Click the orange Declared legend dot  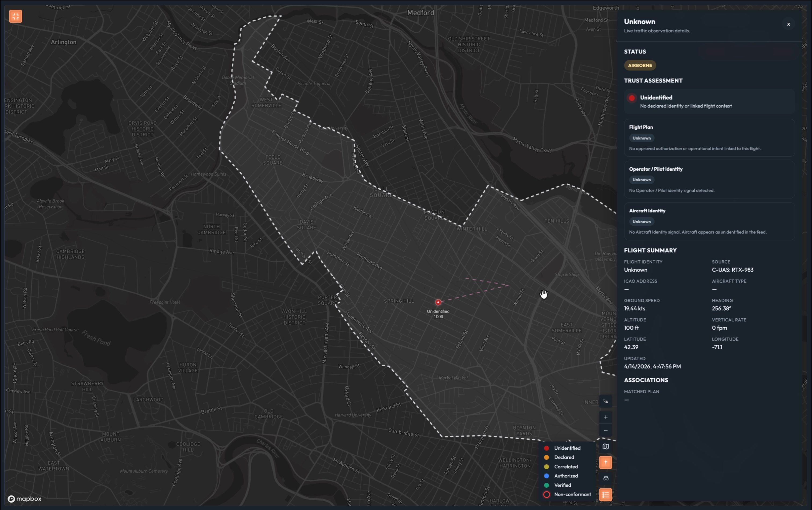coord(546,457)
